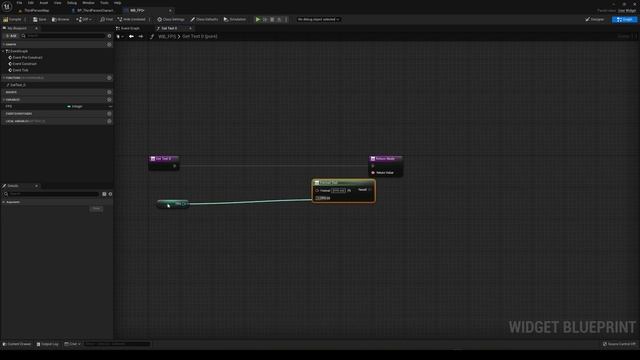Screen dimensions: 640x360
Task: Select the WB_FPS asset tab
Action: point(137,10)
